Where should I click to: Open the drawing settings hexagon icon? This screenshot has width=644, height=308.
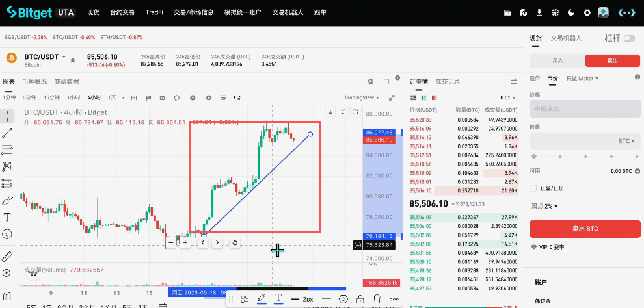tap(343, 299)
